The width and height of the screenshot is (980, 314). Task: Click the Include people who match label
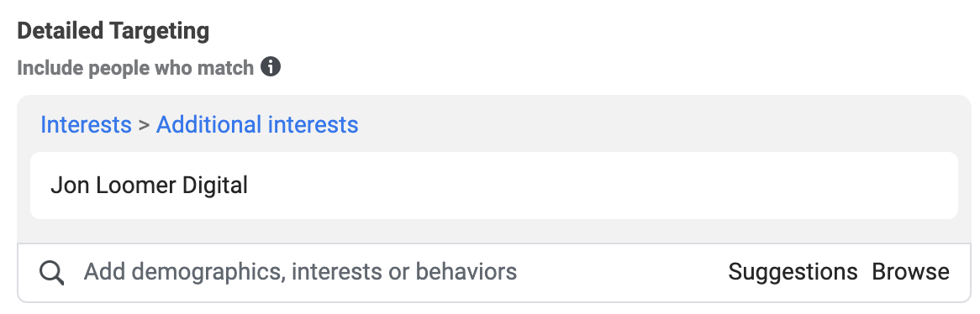click(135, 67)
